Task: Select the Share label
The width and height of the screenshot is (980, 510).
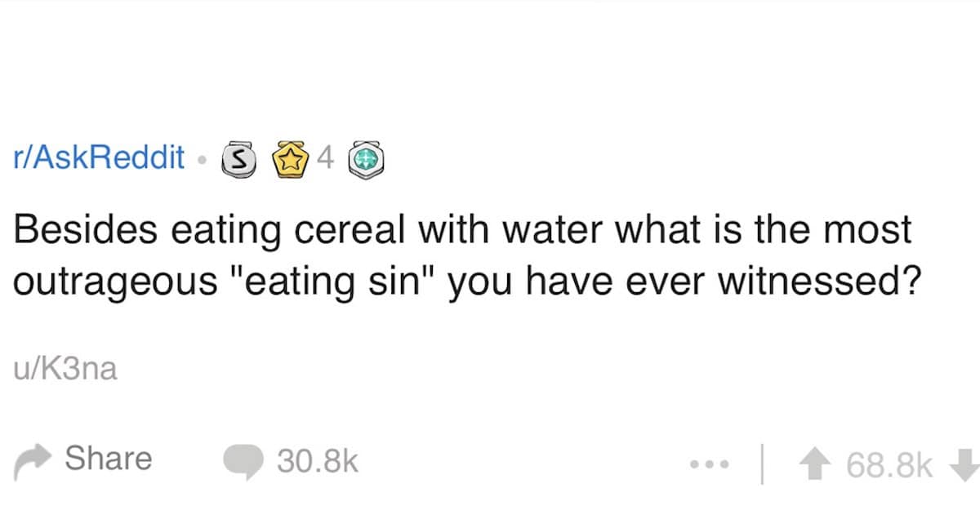Action: click(x=109, y=459)
